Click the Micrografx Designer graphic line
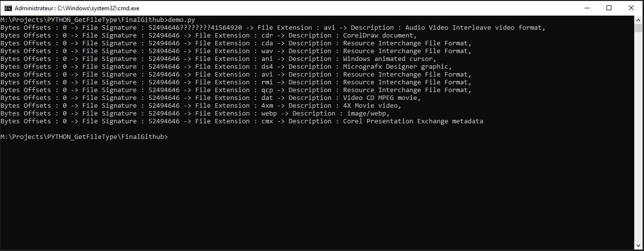 [226, 67]
